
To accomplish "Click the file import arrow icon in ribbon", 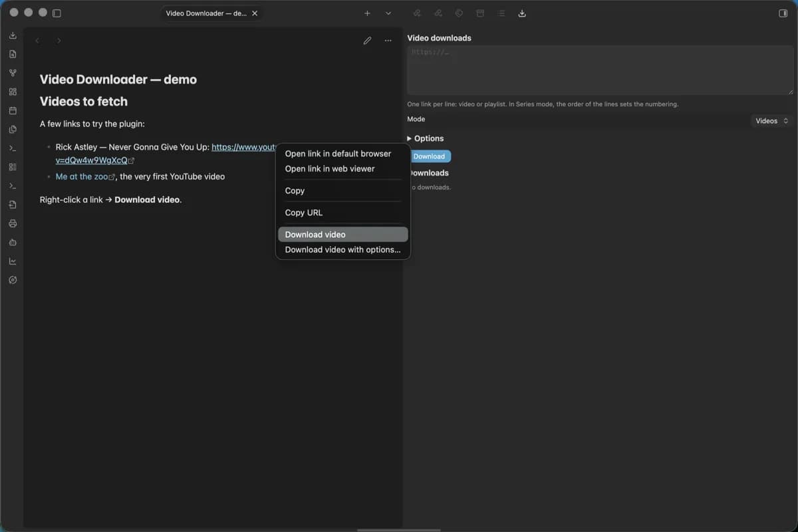I will (x=13, y=205).
